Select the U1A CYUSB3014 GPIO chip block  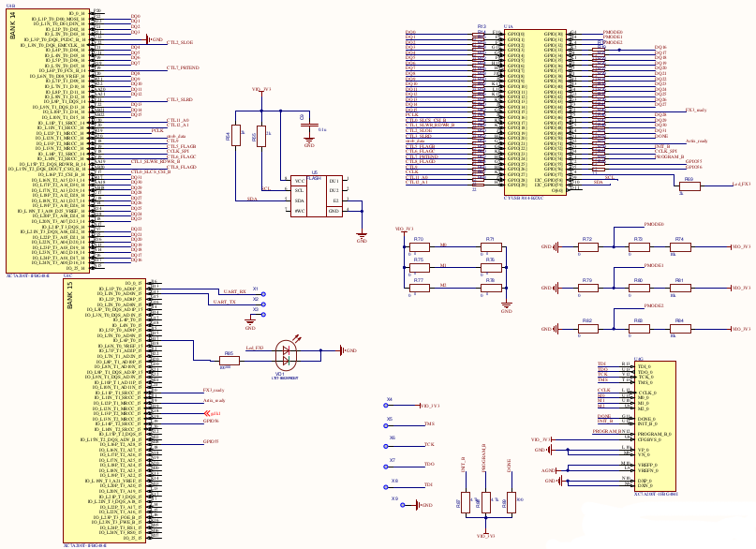coord(535,112)
